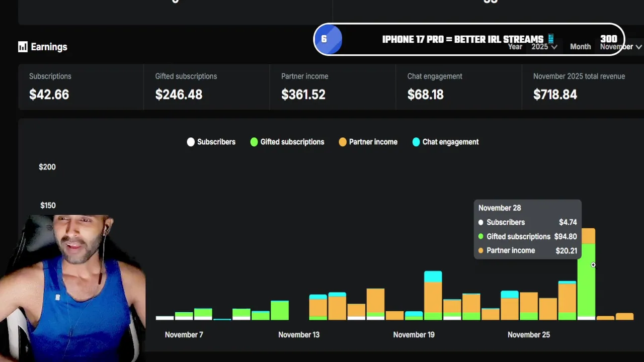Click the Earnings section heading
The width and height of the screenshot is (644, 362).
pyautogui.click(x=49, y=47)
